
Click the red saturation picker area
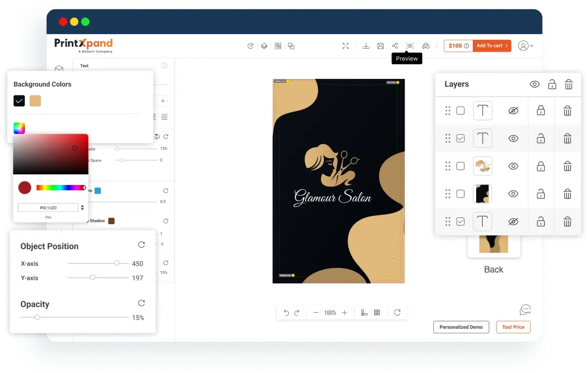pos(51,154)
